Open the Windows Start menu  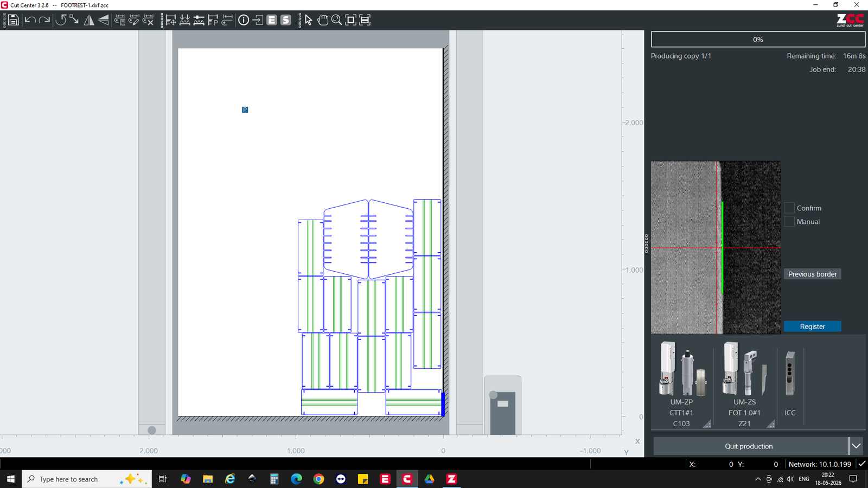(11, 479)
